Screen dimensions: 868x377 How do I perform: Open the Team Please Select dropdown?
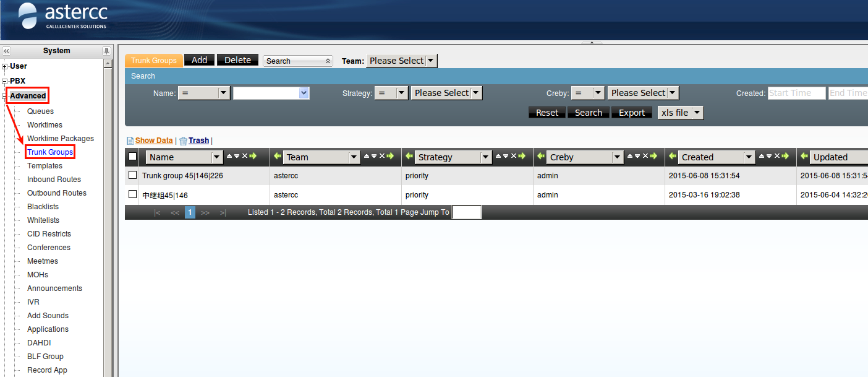[x=402, y=61]
